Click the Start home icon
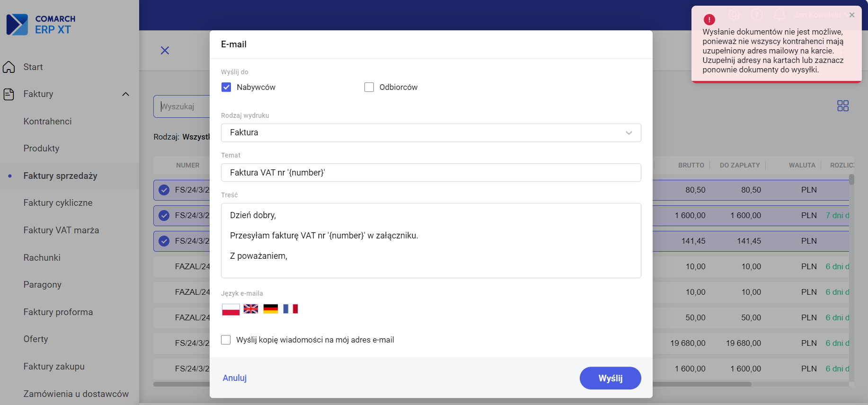Image resolution: width=868 pixels, height=405 pixels. 9,67
